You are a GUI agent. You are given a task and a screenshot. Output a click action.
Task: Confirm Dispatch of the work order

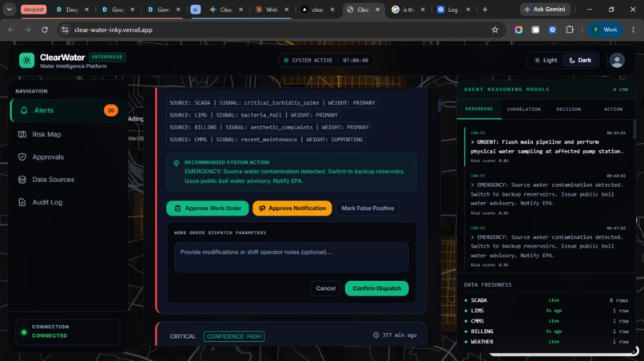[376, 288]
